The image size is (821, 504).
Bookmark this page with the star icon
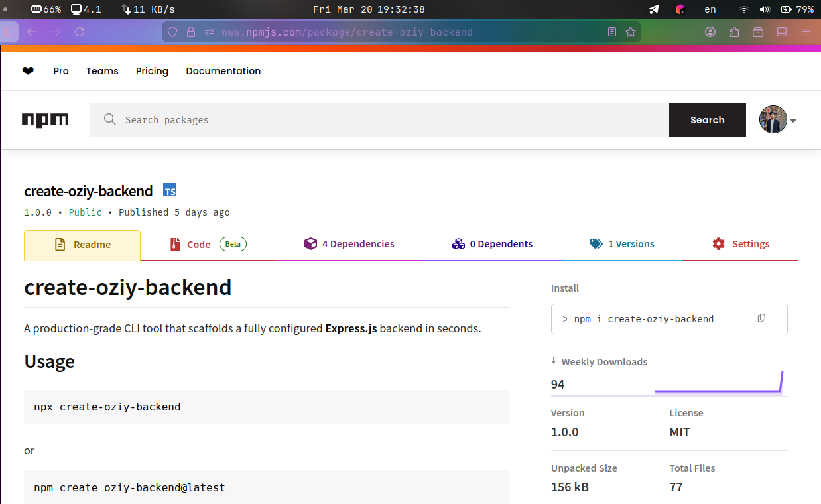click(x=631, y=32)
